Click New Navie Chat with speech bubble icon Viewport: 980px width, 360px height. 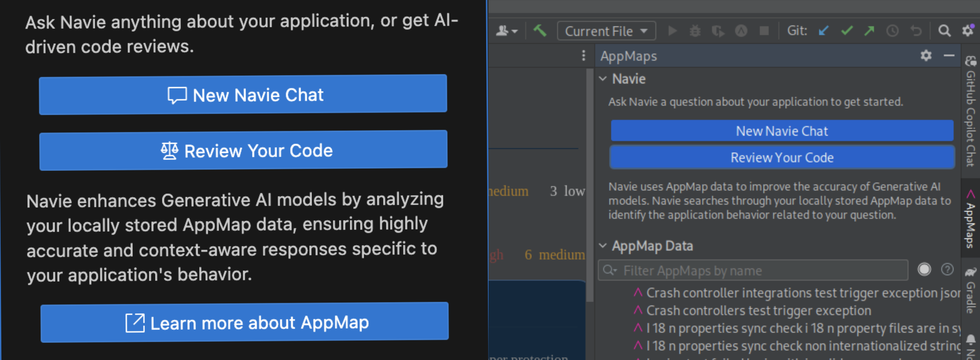[243, 95]
